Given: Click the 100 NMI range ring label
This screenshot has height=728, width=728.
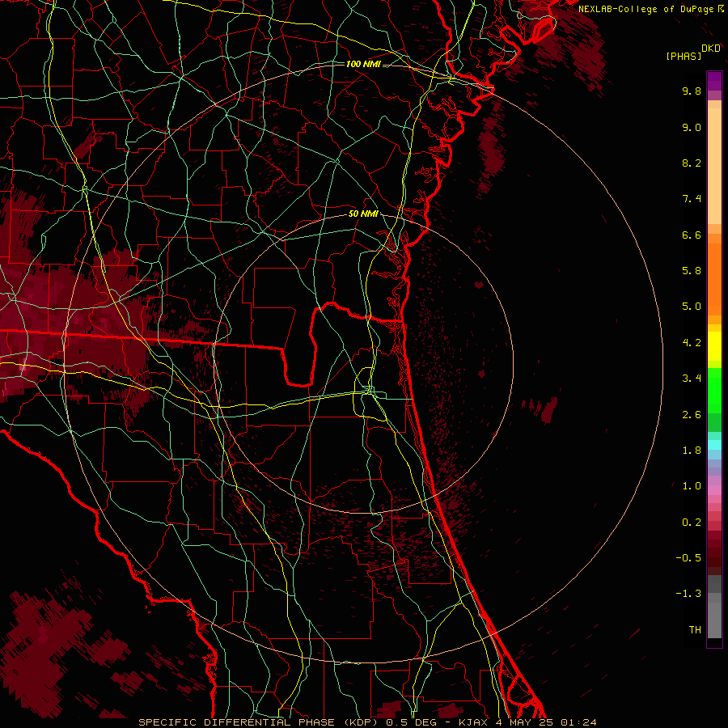Looking at the screenshot, I should (x=363, y=64).
